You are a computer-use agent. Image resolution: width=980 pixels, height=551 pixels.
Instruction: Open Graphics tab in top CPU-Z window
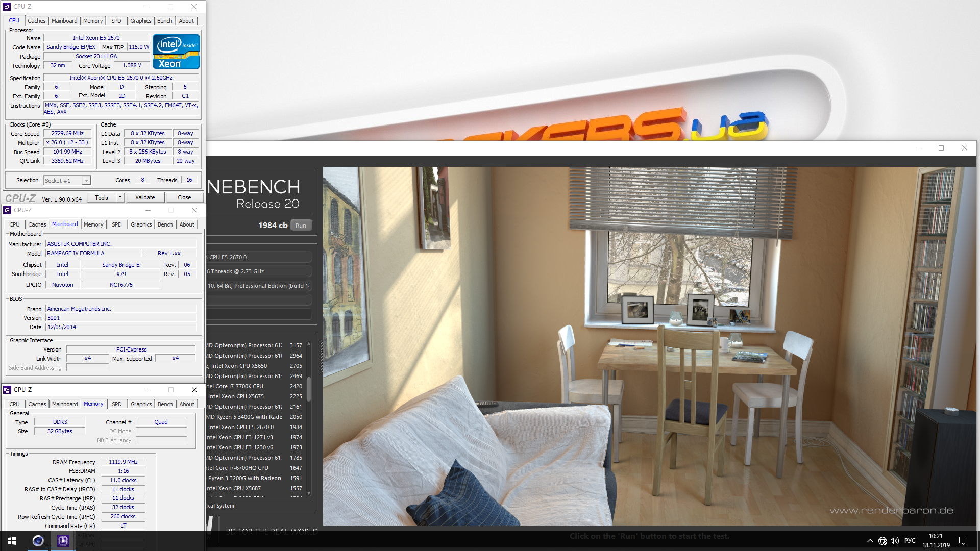140,21
